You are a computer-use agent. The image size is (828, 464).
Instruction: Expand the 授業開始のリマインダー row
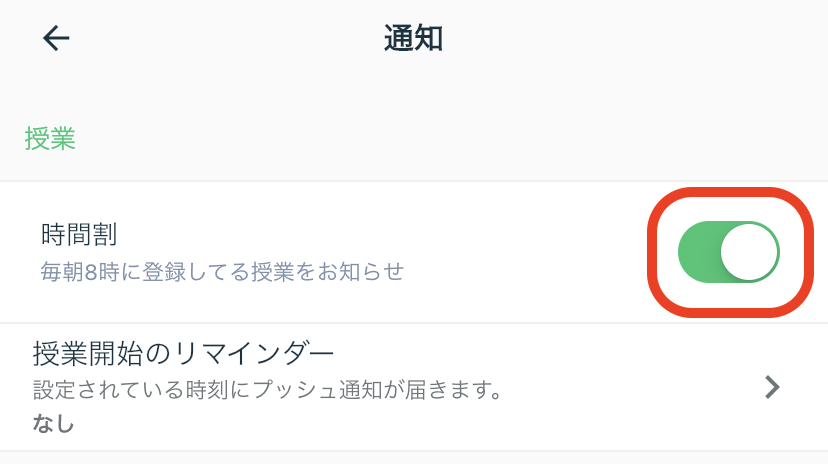(414, 387)
